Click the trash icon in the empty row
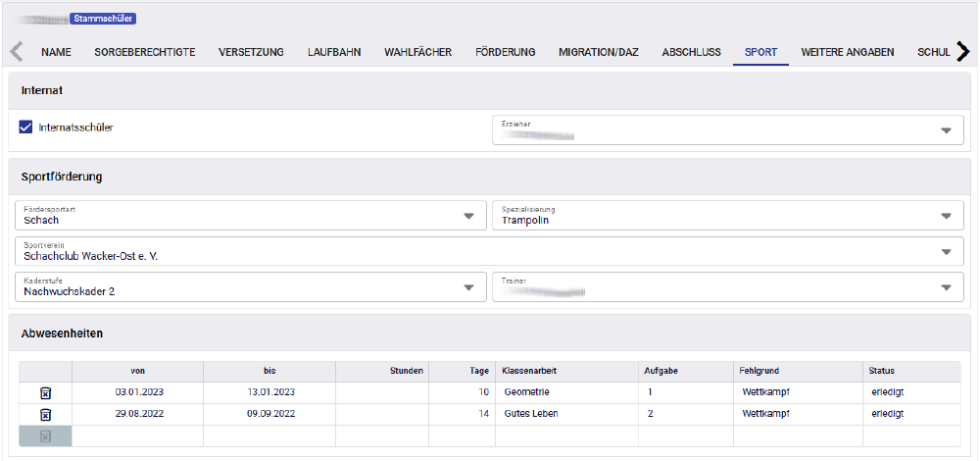Screen dimensions: 980x461 coord(45,435)
